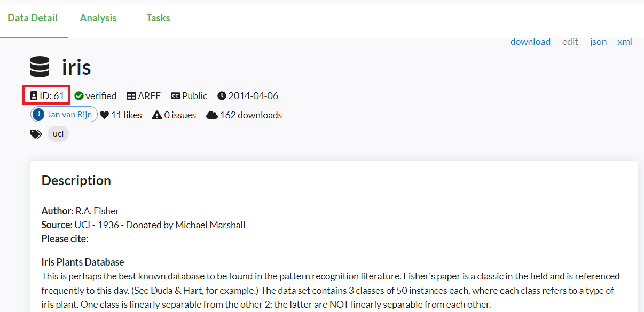Click the download link

tap(530, 42)
